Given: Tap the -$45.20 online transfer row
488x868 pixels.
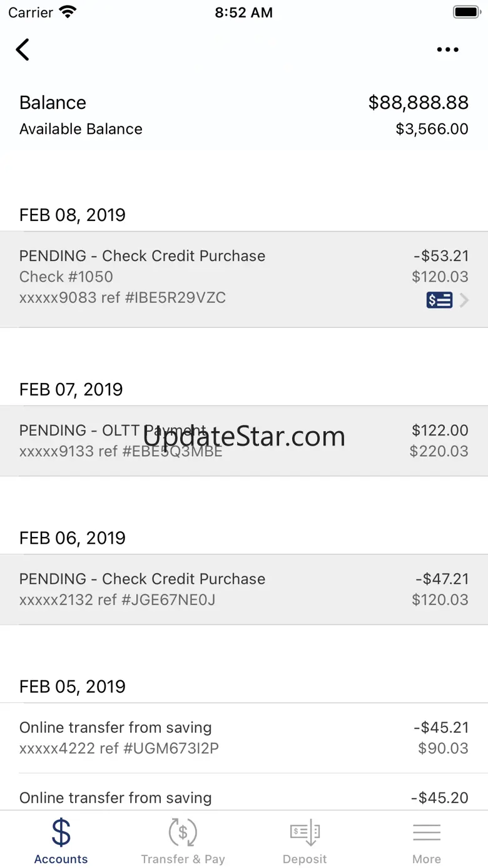Looking at the screenshot, I should 244,798.
